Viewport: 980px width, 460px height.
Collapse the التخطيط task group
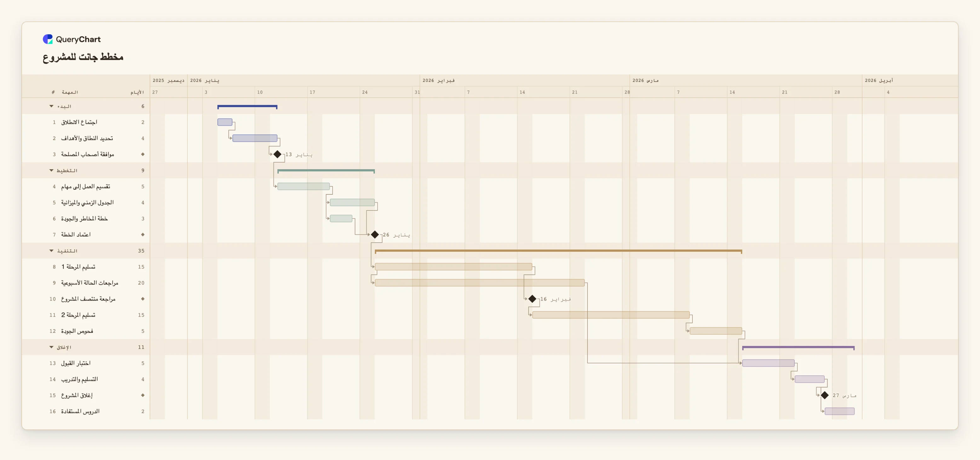51,170
